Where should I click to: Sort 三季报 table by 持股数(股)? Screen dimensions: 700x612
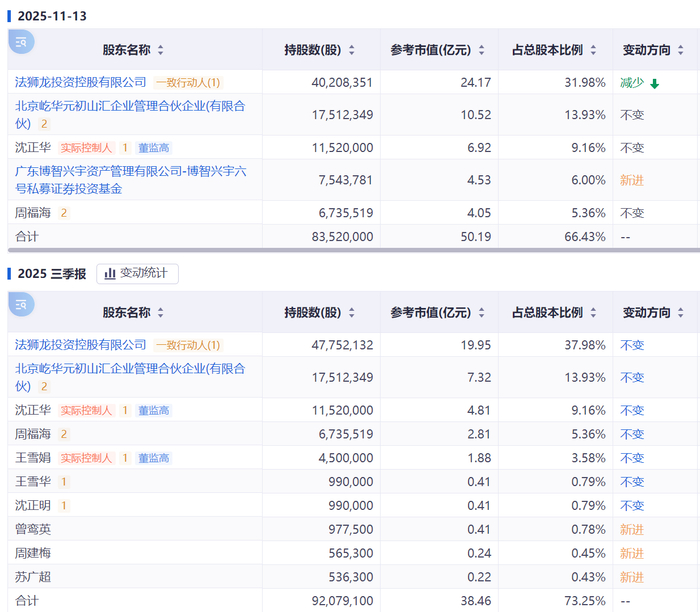356,313
